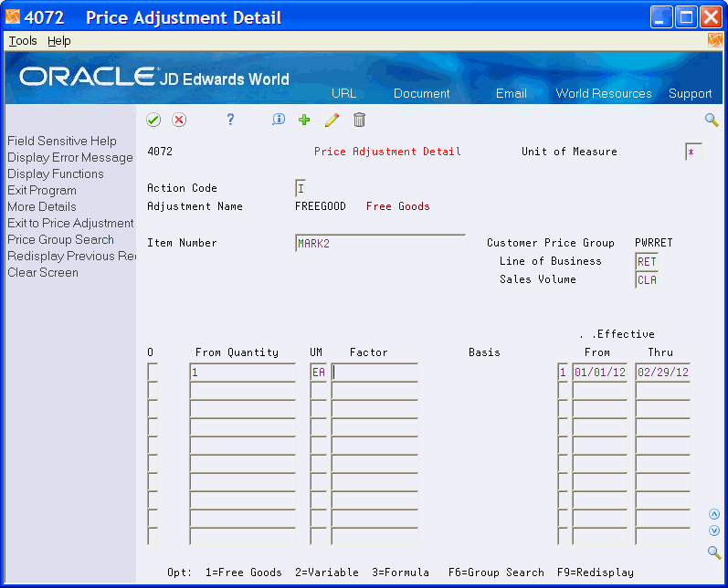This screenshot has width=728, height=588.
Task: Click the Action Code field
Action: point(301,188)
